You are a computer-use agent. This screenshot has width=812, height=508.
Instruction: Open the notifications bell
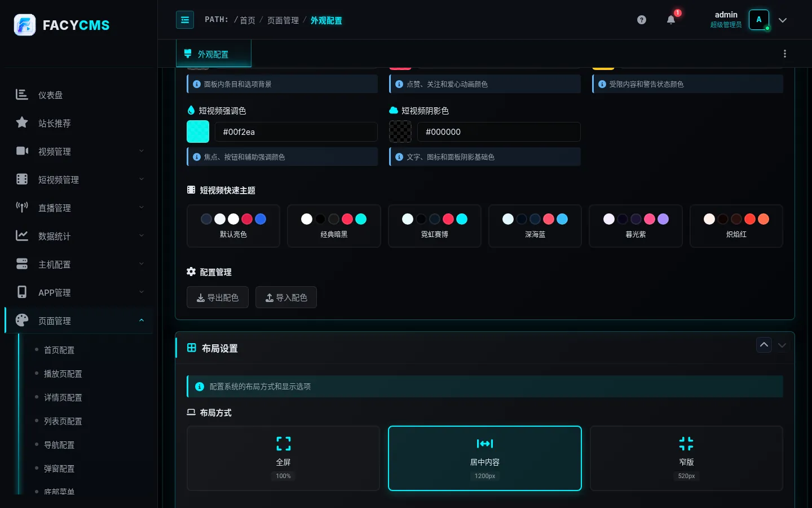click(671, 20)
